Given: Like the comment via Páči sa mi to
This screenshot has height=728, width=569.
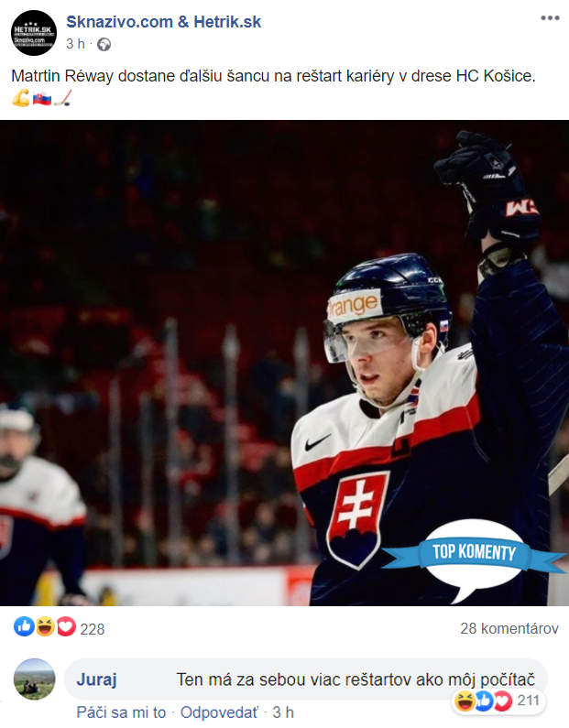Looking at the screenshot, I should click(121, 712).
